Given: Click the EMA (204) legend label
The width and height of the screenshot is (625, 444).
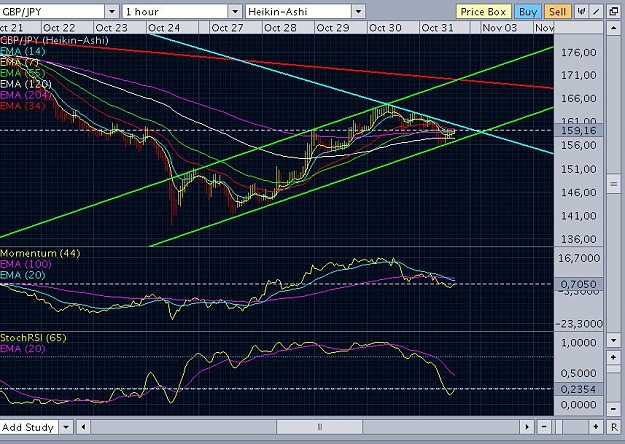Looking at the screenshot, I should point(26,95).
